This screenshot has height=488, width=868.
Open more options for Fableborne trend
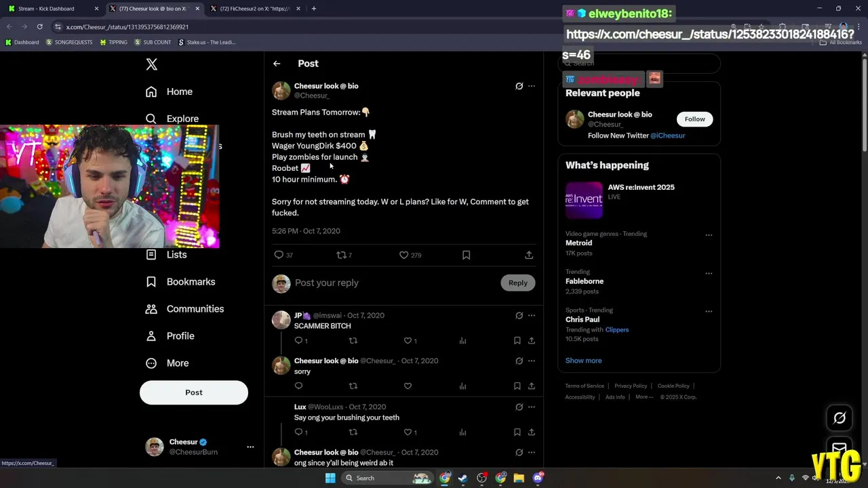coord(709,274)
